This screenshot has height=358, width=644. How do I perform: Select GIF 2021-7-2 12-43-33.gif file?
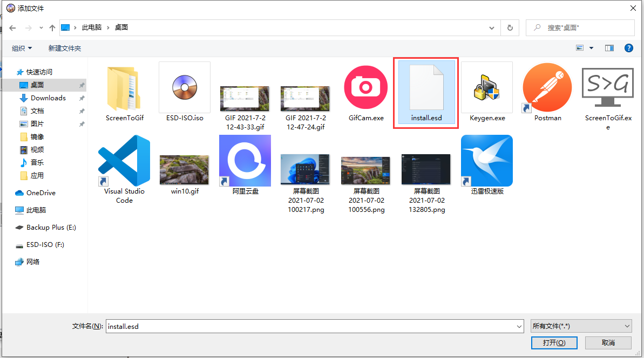tap(245, 108)
